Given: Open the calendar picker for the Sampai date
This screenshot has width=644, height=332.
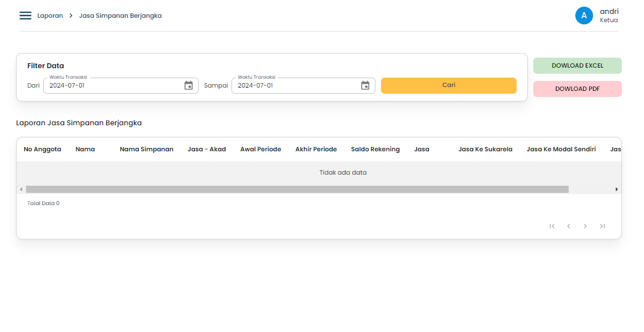Looking at the screenshot, I should (365, 85).
